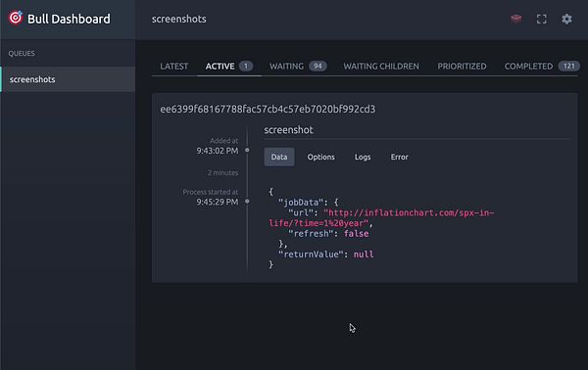
Task: Click the inflationchart.com url value
Action: tap(381, 218)
